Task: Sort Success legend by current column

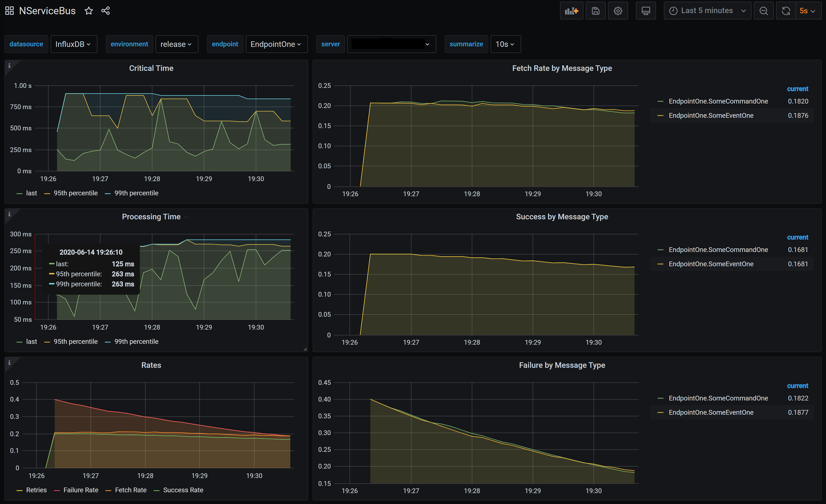Action: (797, 237)
